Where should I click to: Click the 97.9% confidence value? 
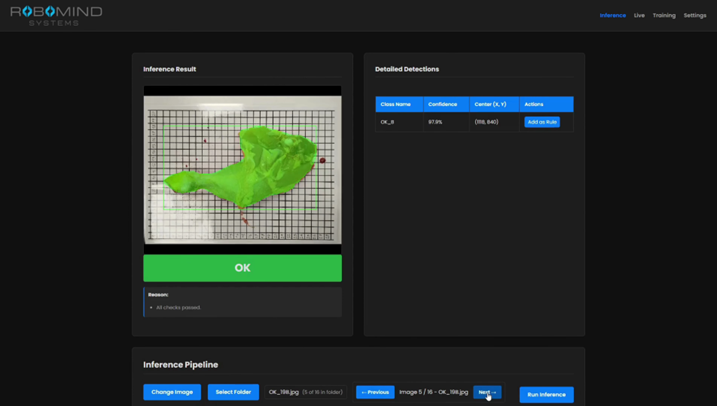tap(435, 122)
